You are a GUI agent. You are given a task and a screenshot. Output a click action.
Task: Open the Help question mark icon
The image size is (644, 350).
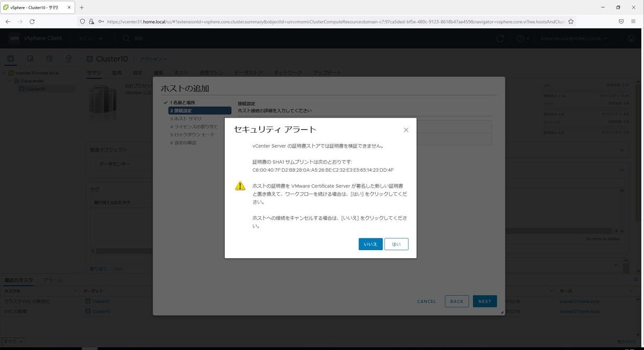click(518, 39)
